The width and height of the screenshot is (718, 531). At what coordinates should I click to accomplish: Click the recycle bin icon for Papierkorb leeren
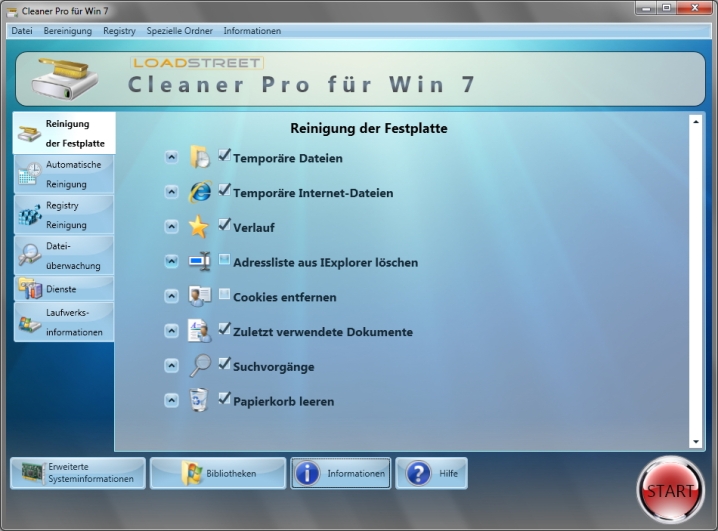point(200,401)
